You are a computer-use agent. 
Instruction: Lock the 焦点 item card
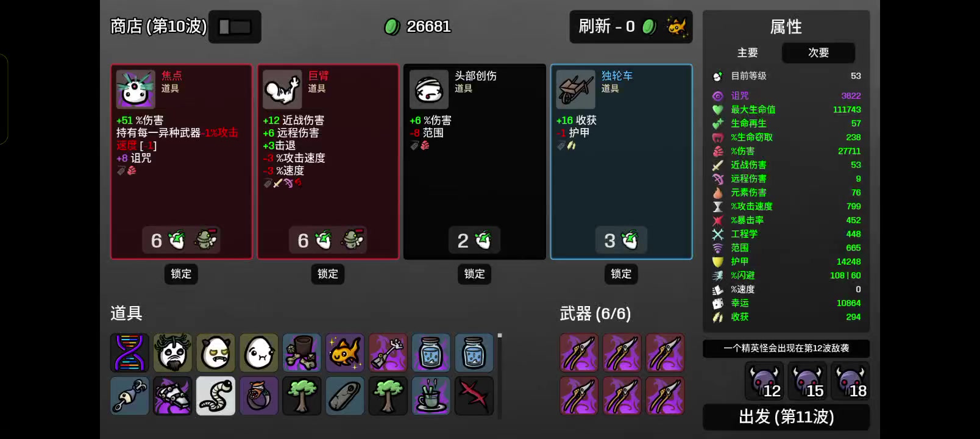(181, 274)
